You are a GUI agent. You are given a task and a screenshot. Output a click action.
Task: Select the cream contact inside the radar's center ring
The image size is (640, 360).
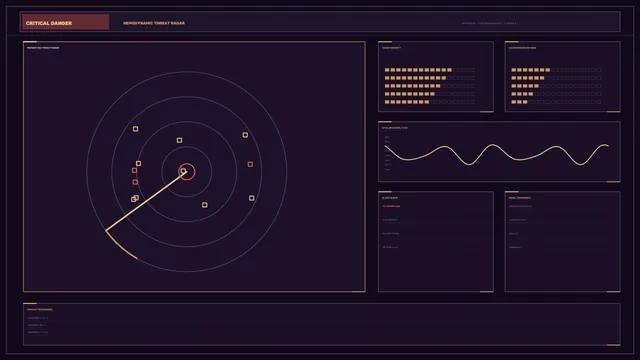[183, 171]
